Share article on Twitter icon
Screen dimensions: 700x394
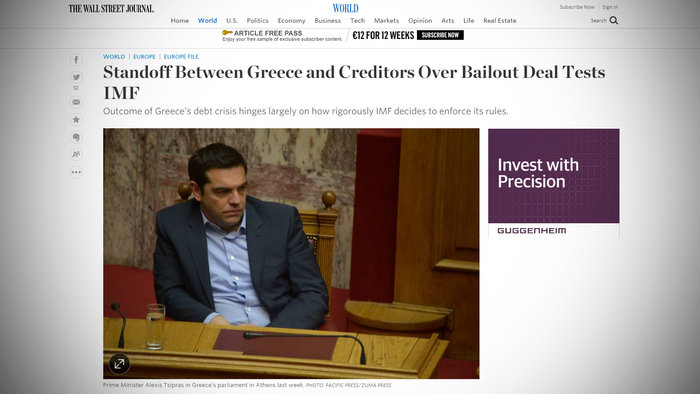76,77
